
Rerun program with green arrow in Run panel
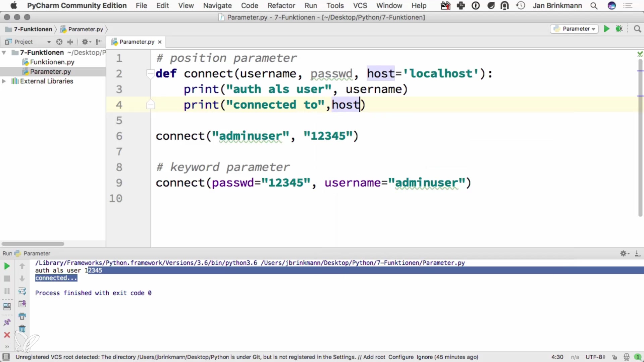pos(7,266)
